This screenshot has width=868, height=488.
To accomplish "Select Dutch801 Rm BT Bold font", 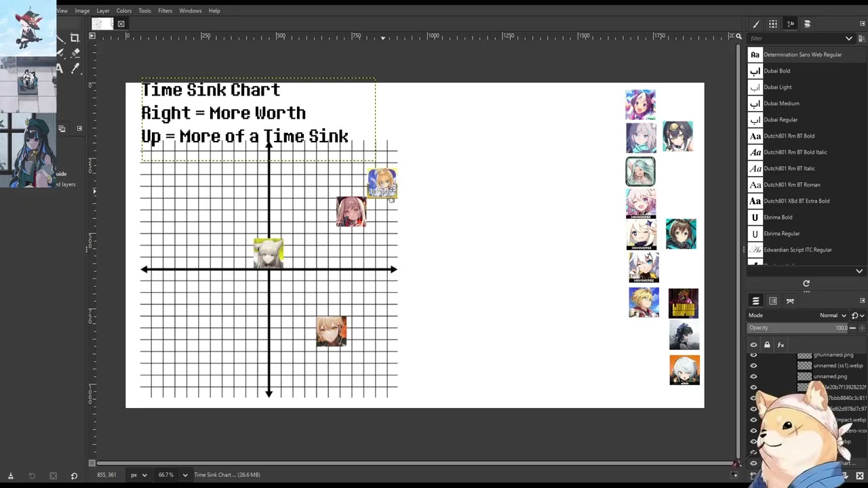I will (806, 136).
